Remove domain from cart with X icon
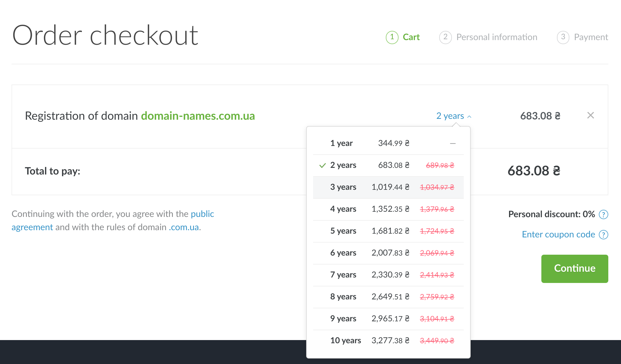Image resolution: width=621 pixels, height=364 pixels. pos(590,115)
